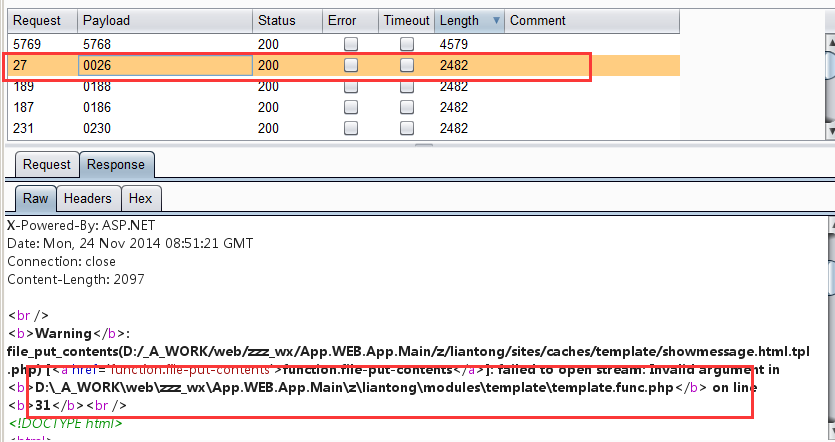Click the X-Powered-By header line
Image resolution: width=835 pixels, height=442 pixels.
click(x=81, y=225)
